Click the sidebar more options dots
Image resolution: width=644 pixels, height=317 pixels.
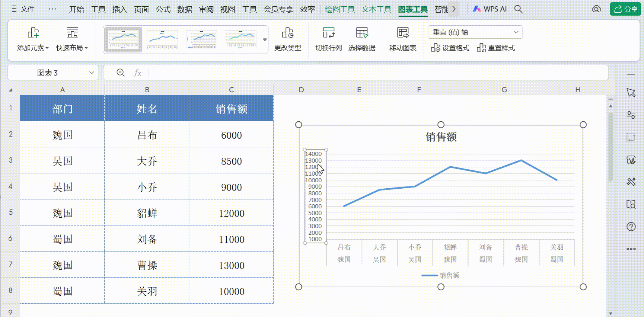[631, 249]
